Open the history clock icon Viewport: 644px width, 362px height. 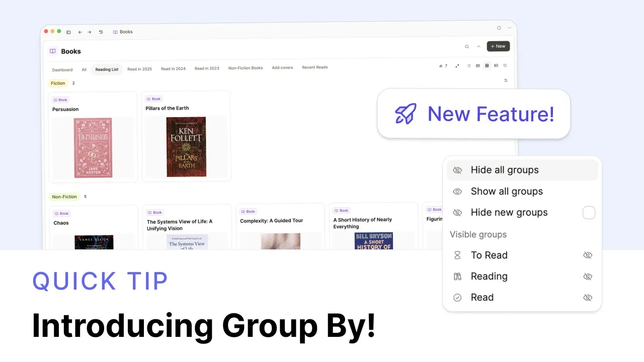click(x=101, y=32)
